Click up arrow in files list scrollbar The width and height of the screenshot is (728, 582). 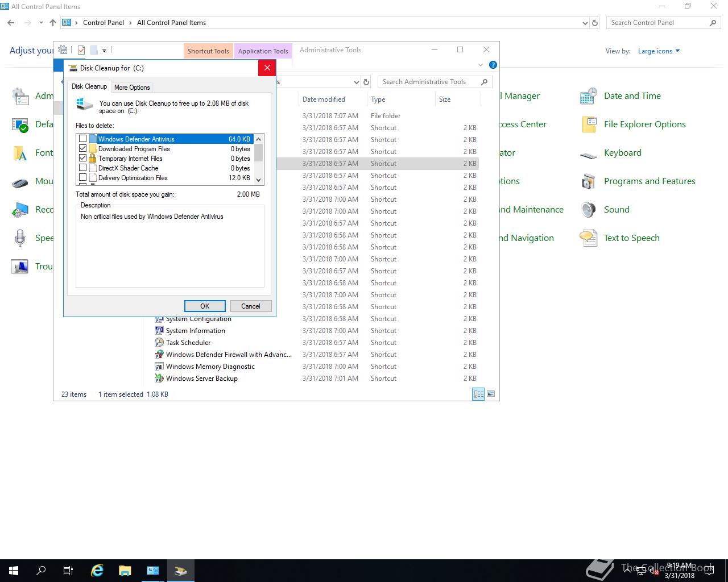[259, 139]
